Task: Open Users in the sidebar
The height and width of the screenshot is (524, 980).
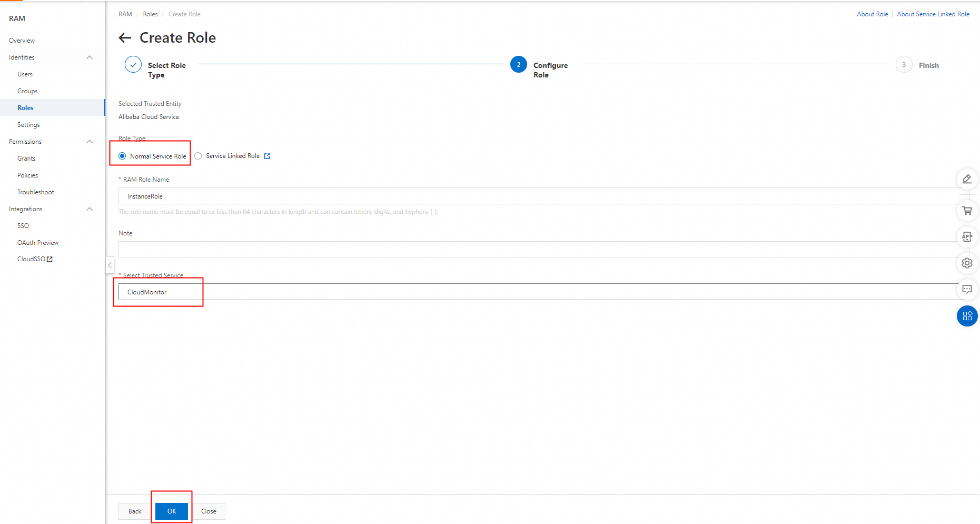Action: click(25, 74)
